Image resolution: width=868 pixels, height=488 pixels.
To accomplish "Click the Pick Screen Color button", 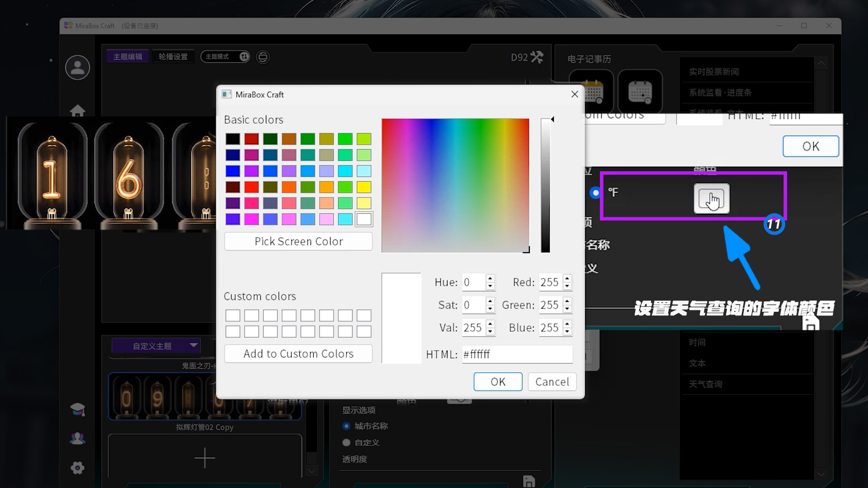I will point(298,241).
